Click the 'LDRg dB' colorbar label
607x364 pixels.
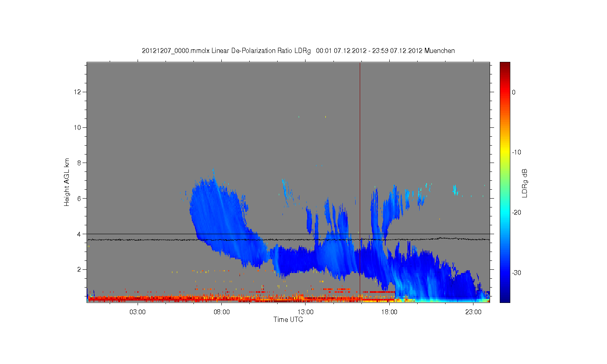coord(525,183)
